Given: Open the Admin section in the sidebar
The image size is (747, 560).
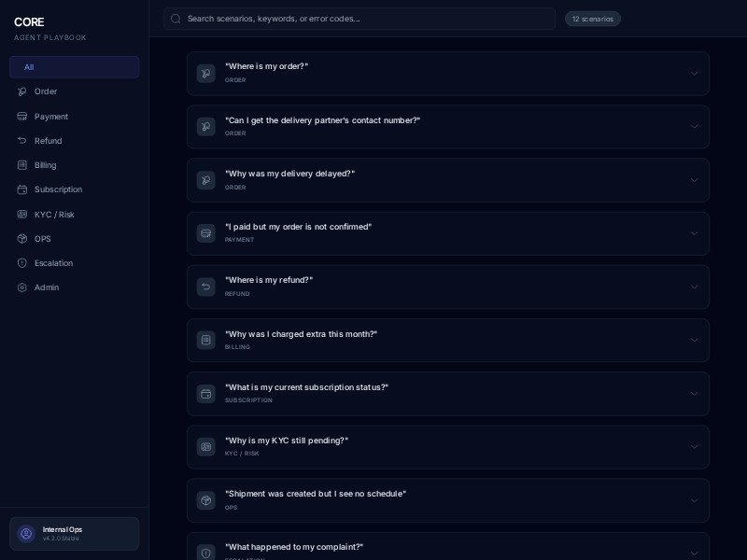Looking at the screenshot, I should click(47, 287).
